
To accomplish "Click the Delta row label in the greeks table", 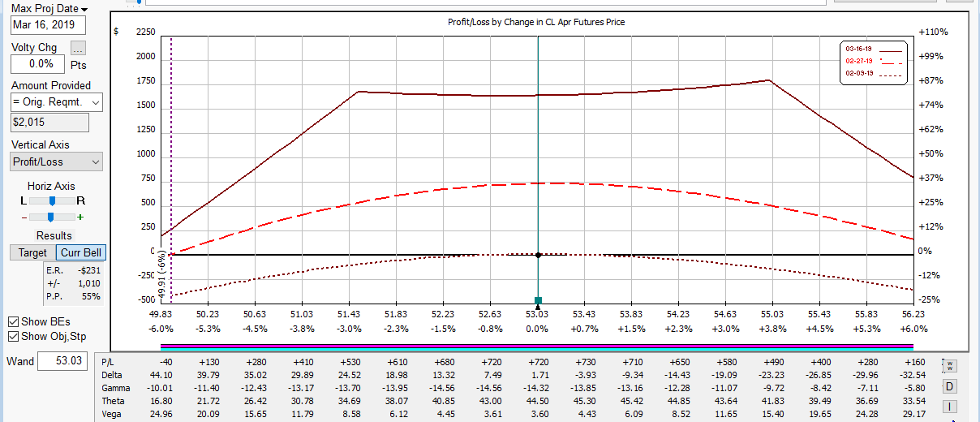I will (113, 375).
